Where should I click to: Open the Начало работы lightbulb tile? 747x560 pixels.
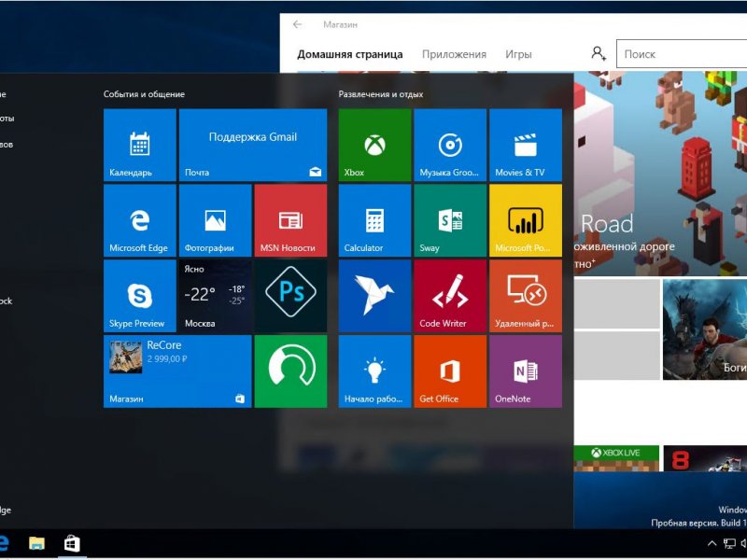point(375,371)
